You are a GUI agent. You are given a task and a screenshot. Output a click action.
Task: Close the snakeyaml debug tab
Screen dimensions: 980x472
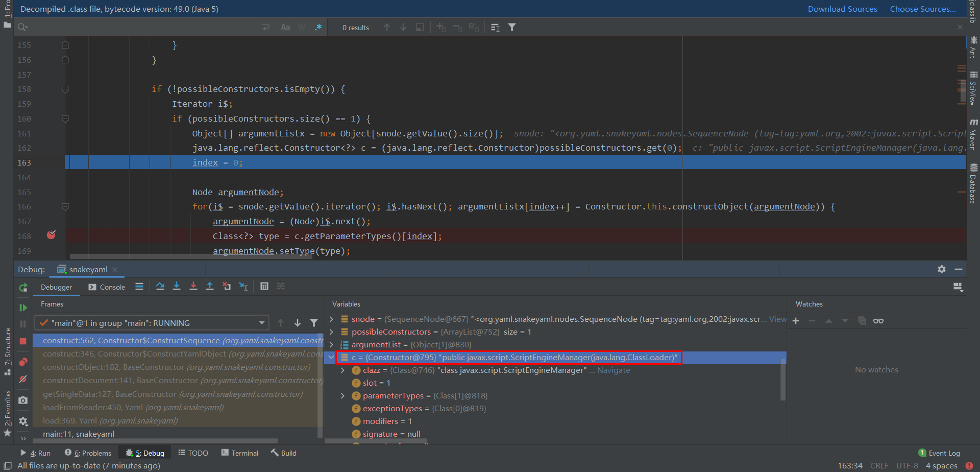115,269
